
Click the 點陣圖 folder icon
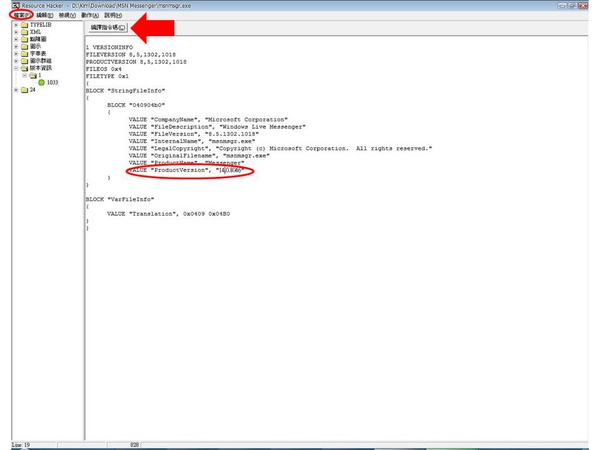click(x=24, y=39)
